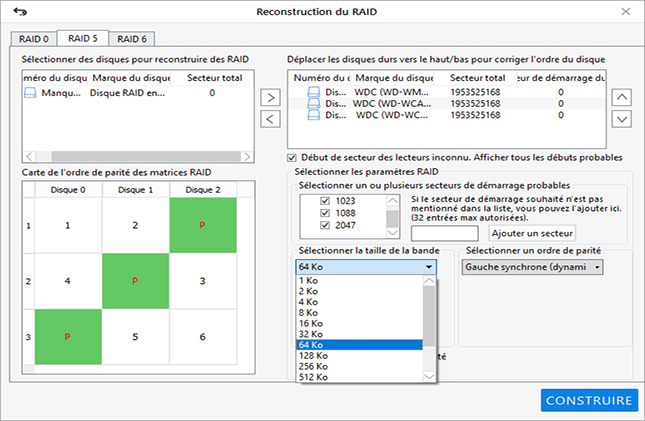Click the start sector input field
This screenshot has height=421, width=645.
(x=446, y=232)
